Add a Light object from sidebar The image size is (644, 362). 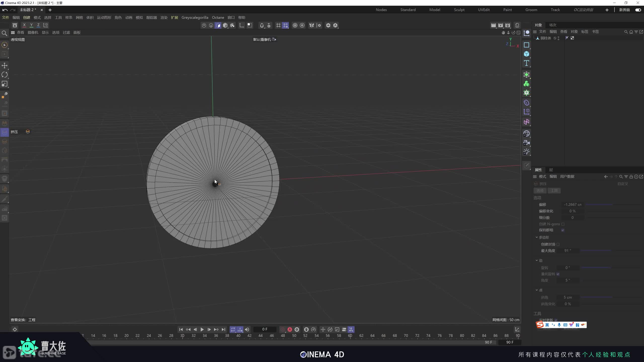526,152
